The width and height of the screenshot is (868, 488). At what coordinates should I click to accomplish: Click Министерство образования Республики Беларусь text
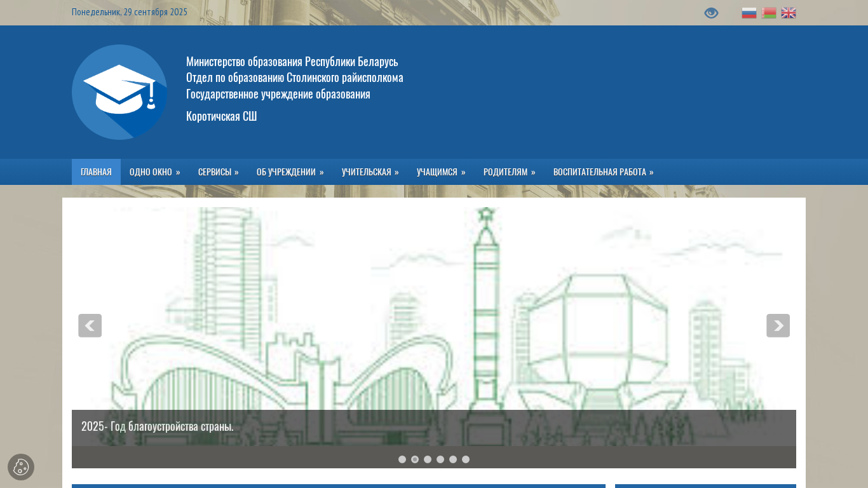[292, 62]
